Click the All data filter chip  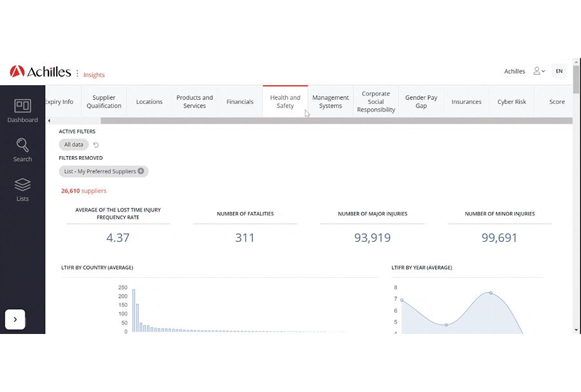[x=74, y=145]
